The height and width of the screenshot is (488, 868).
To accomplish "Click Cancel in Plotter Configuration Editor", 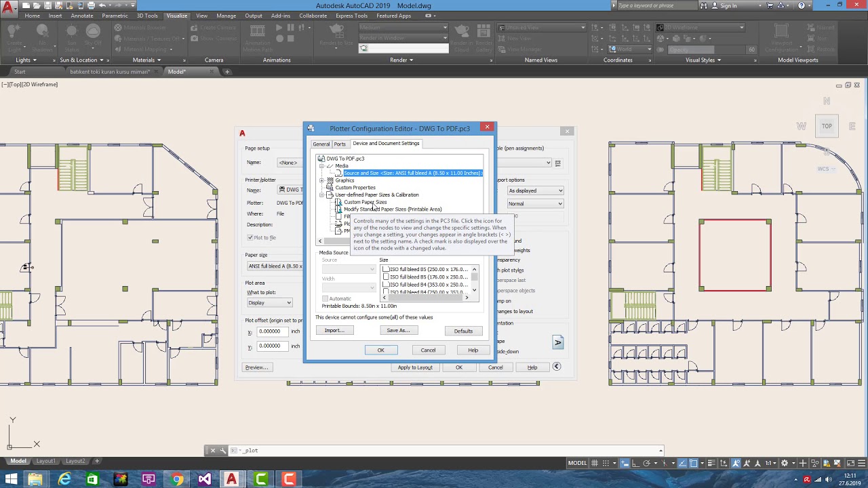I will tap(428, 350).
